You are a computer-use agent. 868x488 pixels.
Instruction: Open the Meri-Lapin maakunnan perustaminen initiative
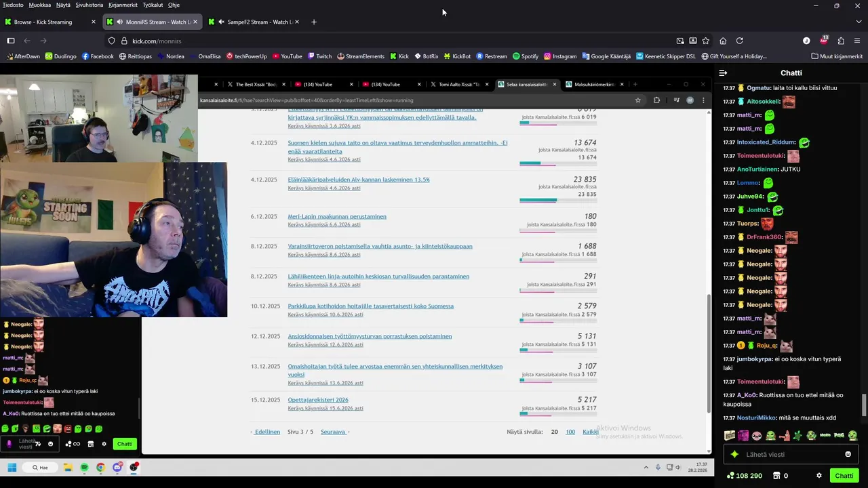click(x=337, y=216)
